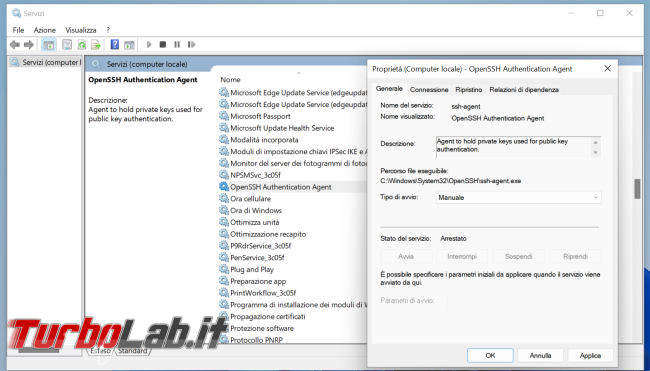The image size is (650, 371).
Task: Click the services list vertical scrollbar thumb
Action: pos(637,189)
